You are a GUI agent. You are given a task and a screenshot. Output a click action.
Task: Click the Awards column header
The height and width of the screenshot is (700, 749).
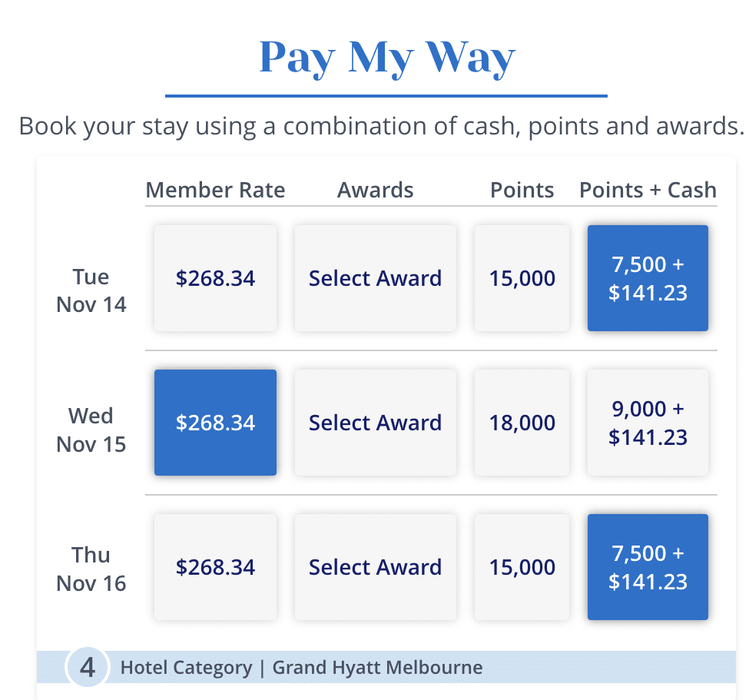(x=375, y=191)
